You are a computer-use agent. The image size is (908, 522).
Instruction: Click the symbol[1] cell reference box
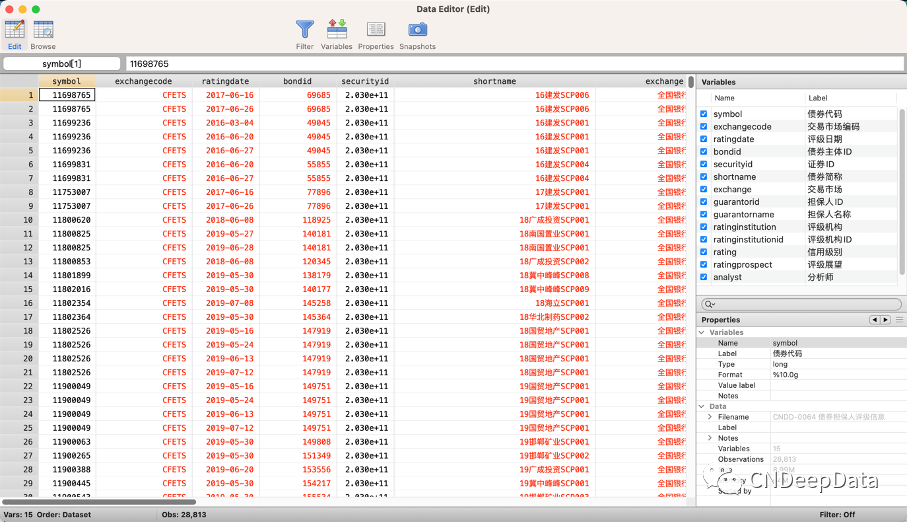(x=62, y=64)
